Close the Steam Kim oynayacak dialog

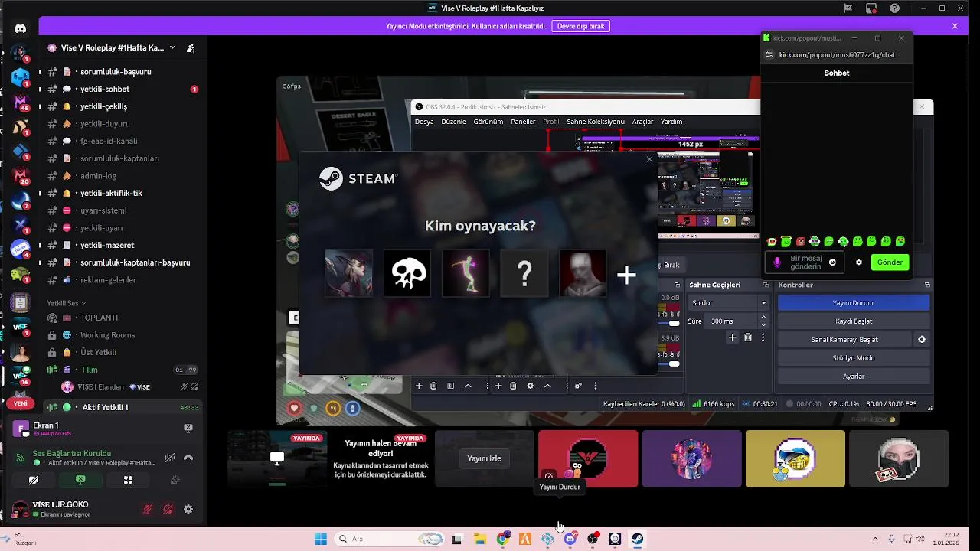click(x=649, y=159)
